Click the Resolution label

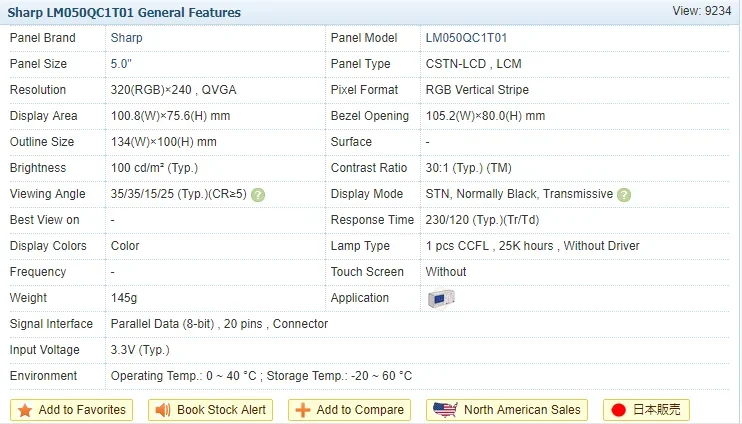[38, 90]
